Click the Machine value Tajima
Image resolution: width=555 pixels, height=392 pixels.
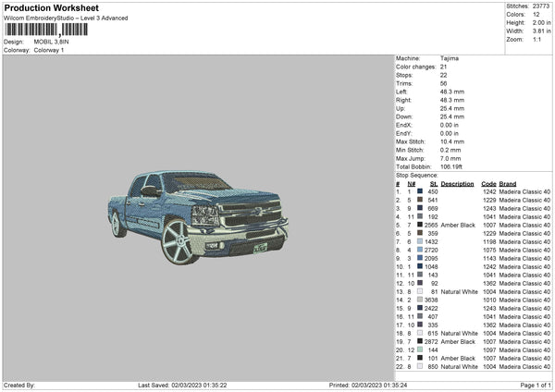(449, 58)
